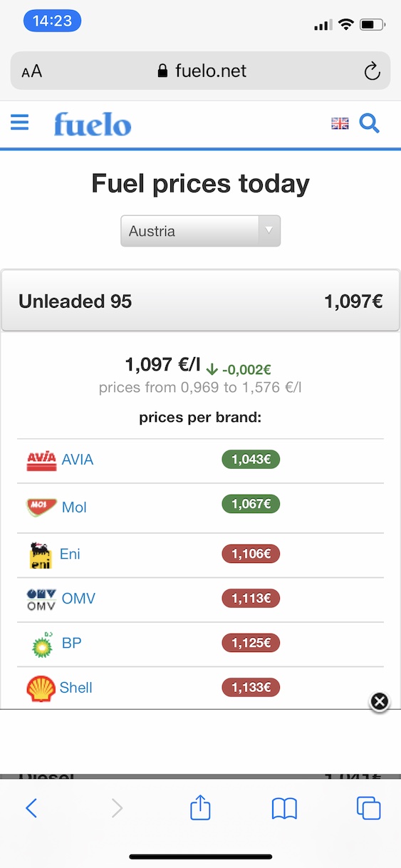Reload the page in Safari
Screen dimensions: 401x868
coord(371,71)
